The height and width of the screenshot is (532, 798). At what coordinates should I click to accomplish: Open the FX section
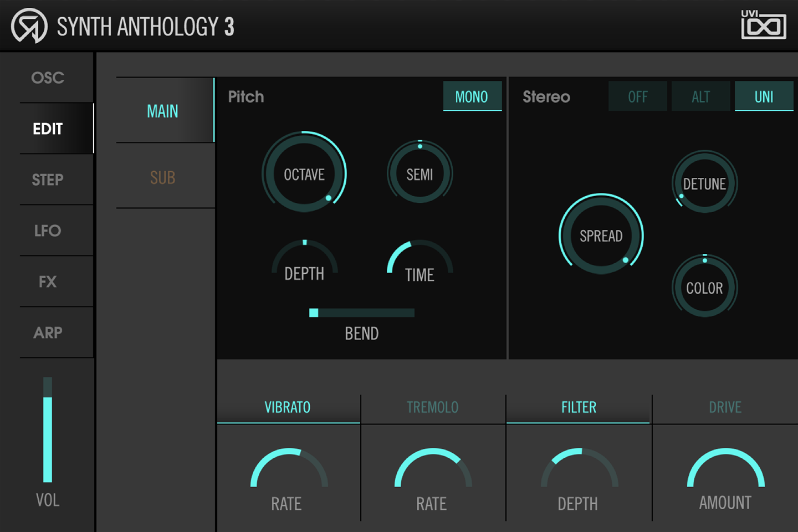(x=48, y=282)
